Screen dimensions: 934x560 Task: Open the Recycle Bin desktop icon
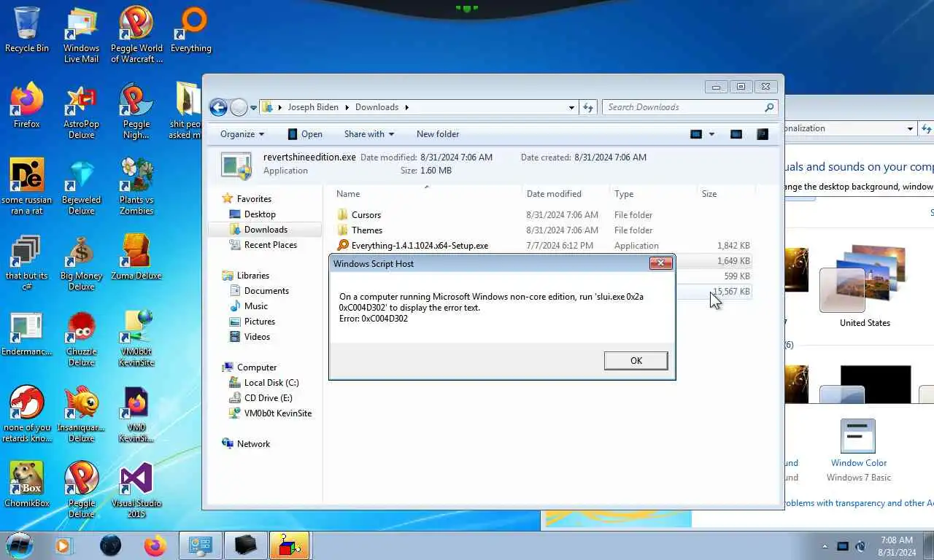pyautogui.click(x=27, y=30)
